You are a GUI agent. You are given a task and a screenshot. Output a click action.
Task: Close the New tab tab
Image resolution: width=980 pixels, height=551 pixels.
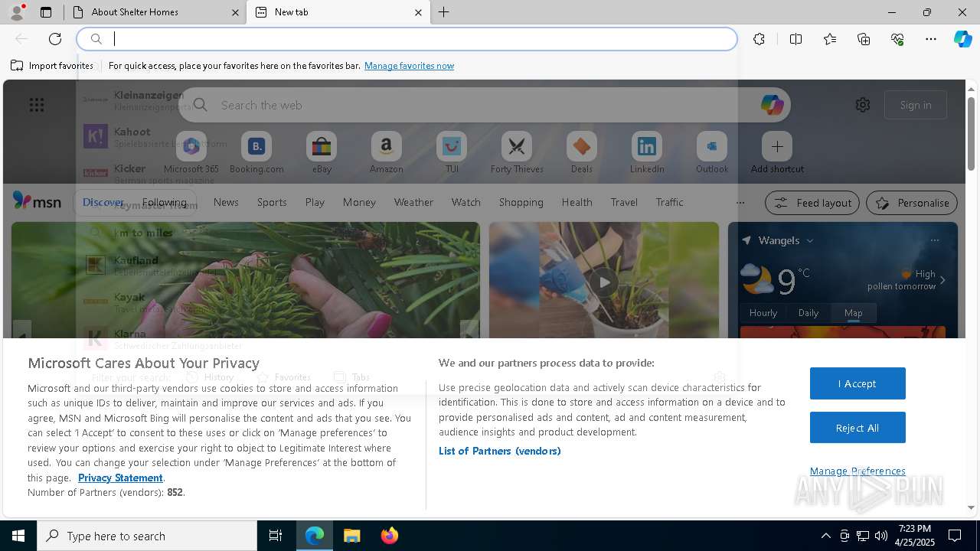coord(418,12)
